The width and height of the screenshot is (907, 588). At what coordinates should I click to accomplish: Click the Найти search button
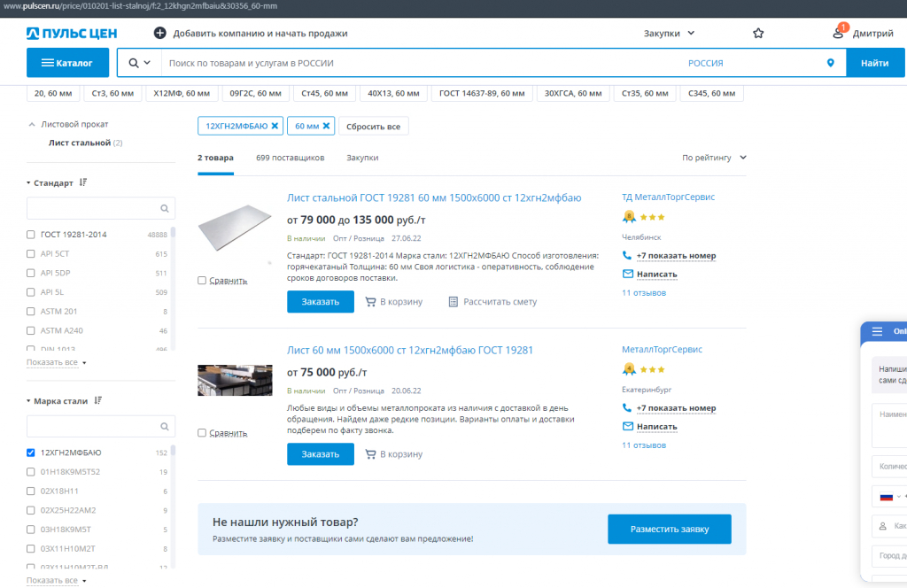[x=874, y=63]
